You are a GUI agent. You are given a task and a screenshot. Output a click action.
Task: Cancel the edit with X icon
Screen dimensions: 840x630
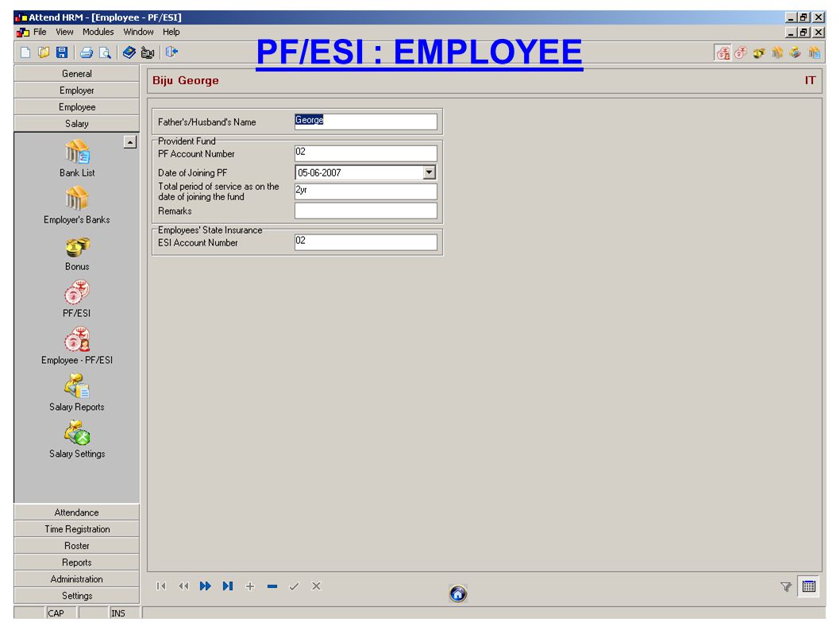coord(317,586)
